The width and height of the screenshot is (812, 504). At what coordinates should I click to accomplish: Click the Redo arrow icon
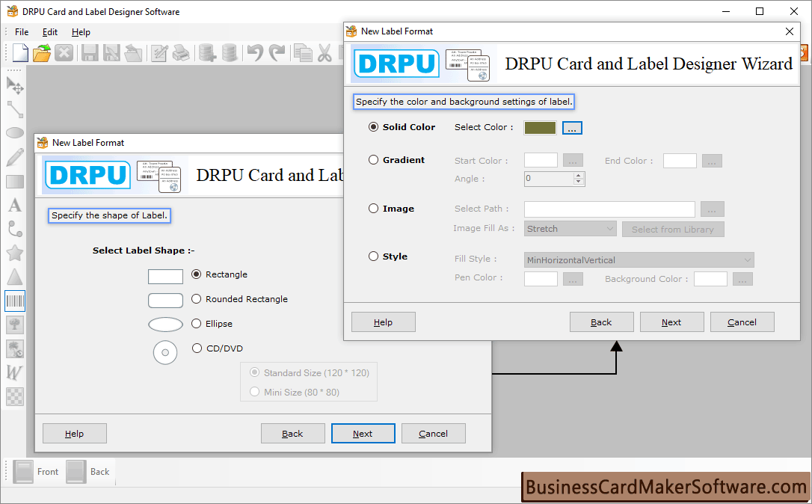point(277,52)
